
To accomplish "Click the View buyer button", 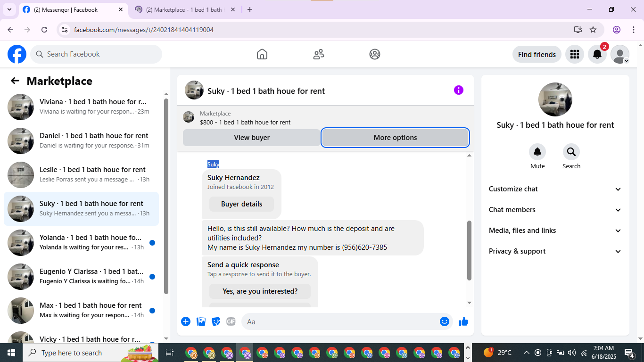I will [252, 138].
